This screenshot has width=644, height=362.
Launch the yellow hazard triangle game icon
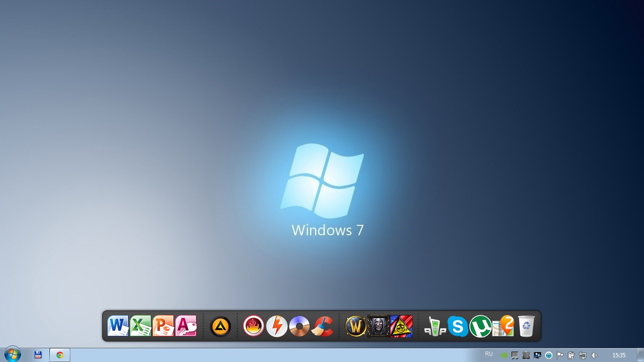point(401,326)
